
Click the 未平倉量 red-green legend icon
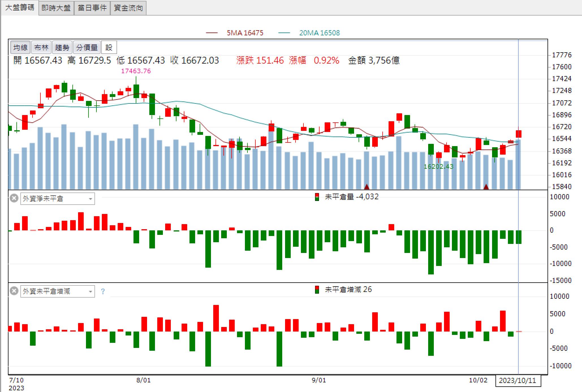317,197
